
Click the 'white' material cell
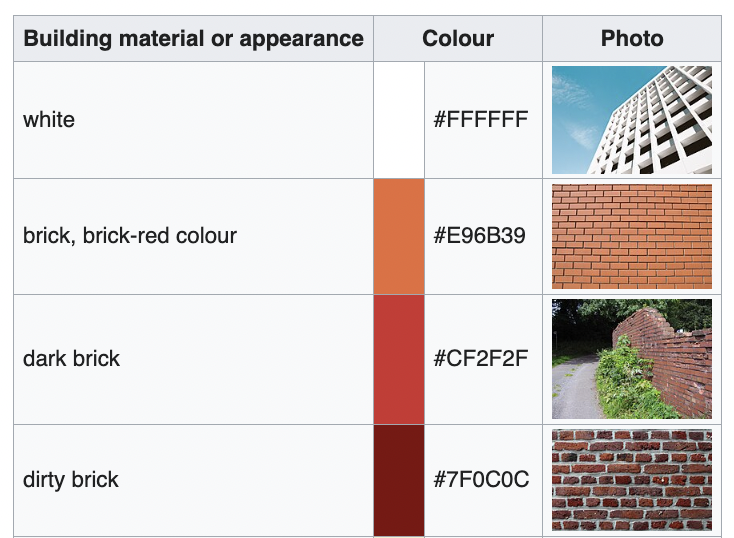pos(193,120)
